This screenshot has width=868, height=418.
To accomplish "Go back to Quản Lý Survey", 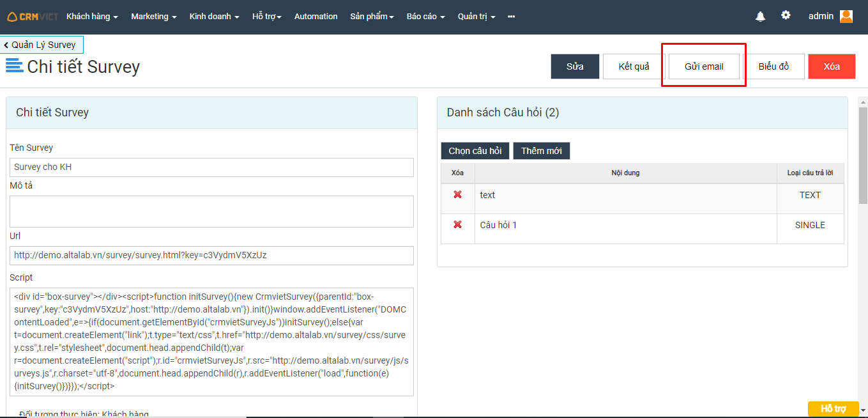I will tap(42, 45).
